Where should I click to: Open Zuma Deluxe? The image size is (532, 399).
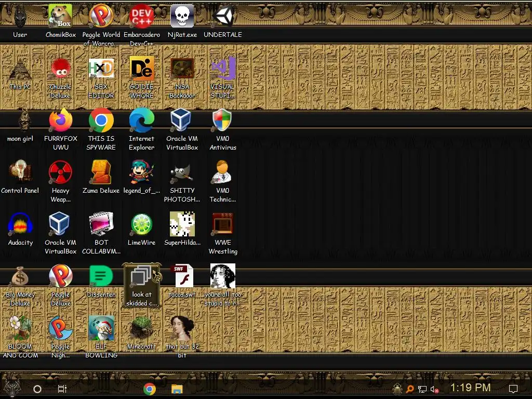(101, 178)
